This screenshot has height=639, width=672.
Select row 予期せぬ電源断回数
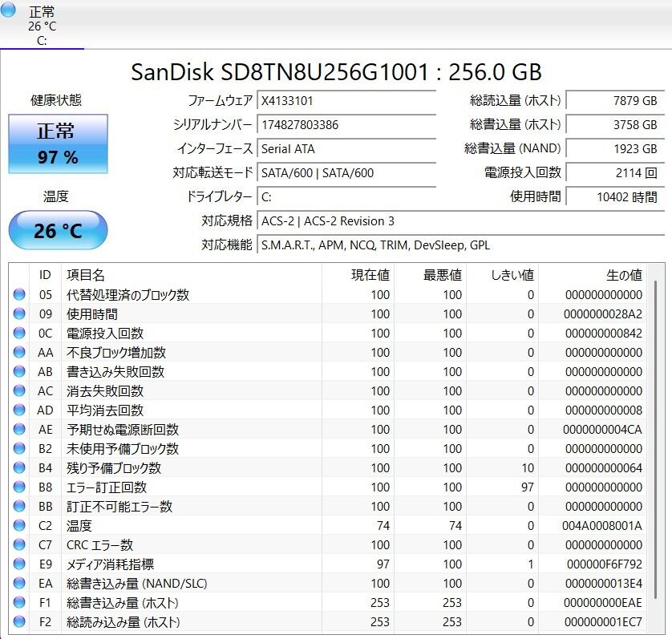click(x=329, y=429)
